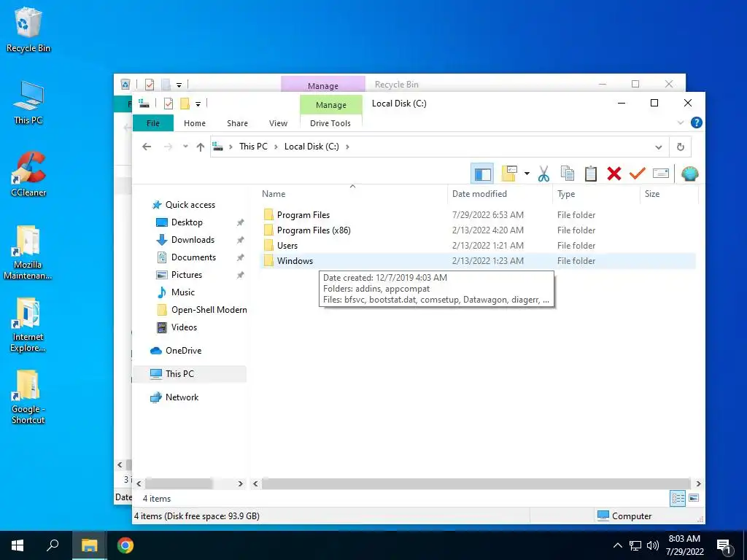Click the Paste clipboard icon
Image resolution: width=747 pixels, height=560 pixels.
591,174
